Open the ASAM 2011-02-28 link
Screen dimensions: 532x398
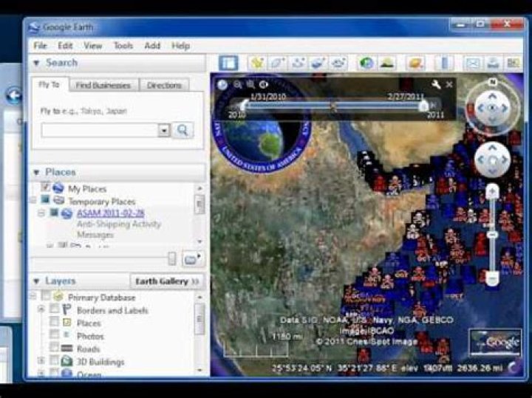coord(111,213)
